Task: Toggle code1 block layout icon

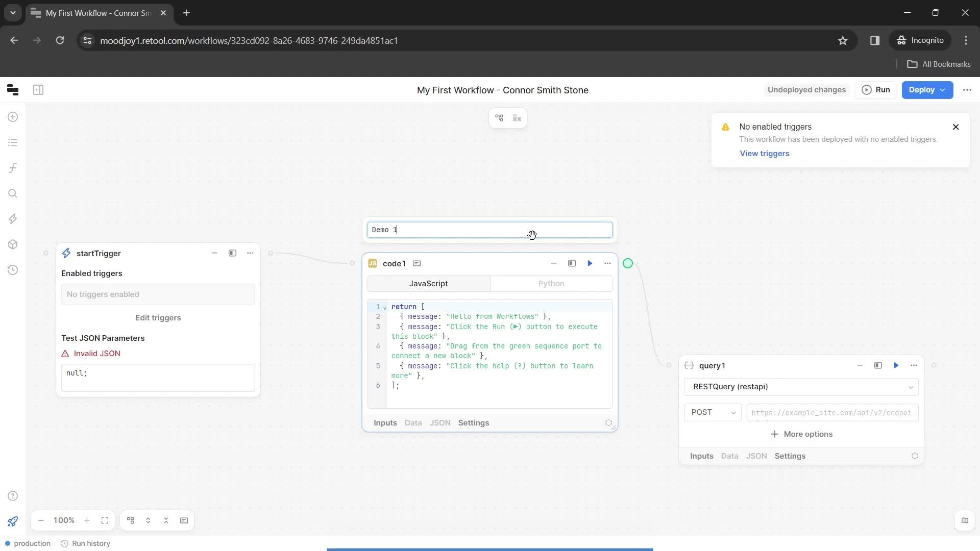Action: click(x=572, y=263)
